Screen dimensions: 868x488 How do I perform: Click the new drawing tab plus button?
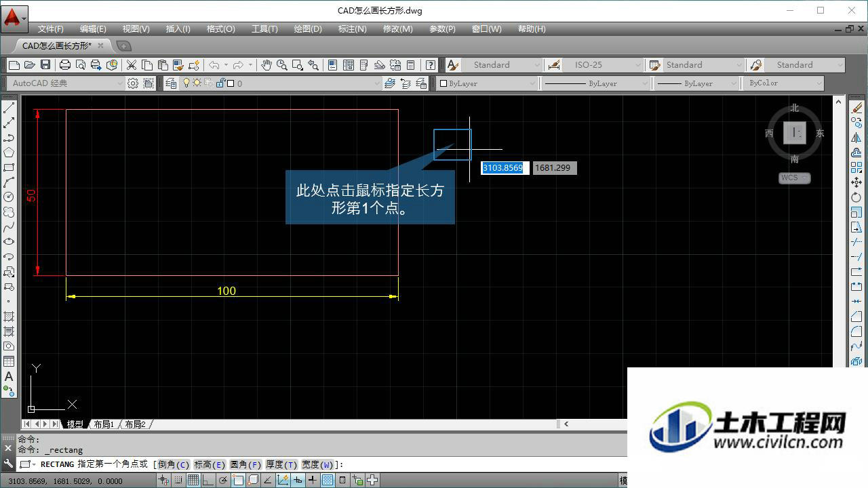[x=123, y=46]
